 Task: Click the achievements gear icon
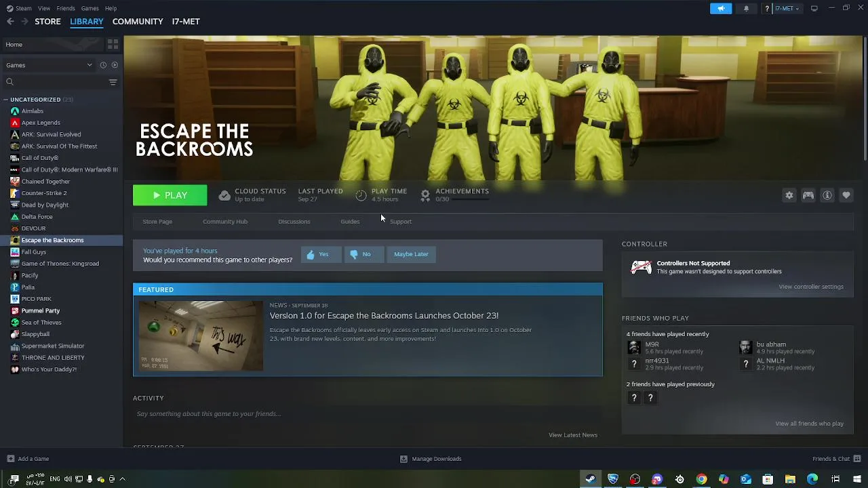pyautogui.click(x=425, y=195)
